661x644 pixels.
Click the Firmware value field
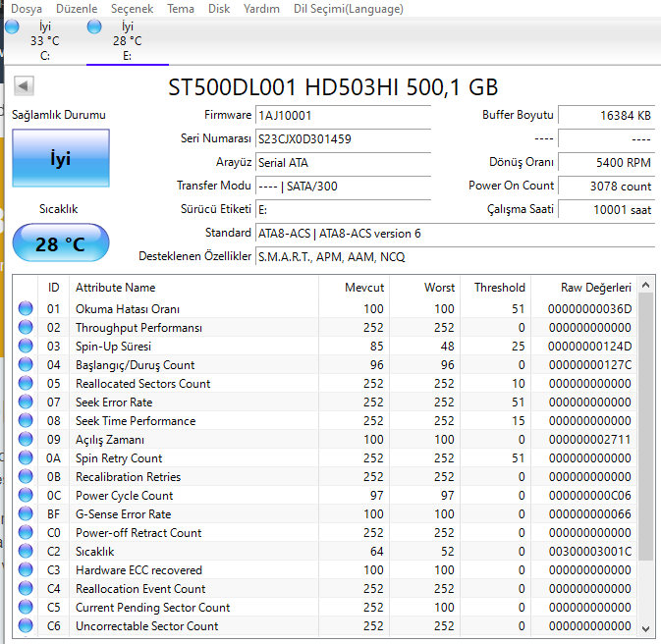pos(342,115)
